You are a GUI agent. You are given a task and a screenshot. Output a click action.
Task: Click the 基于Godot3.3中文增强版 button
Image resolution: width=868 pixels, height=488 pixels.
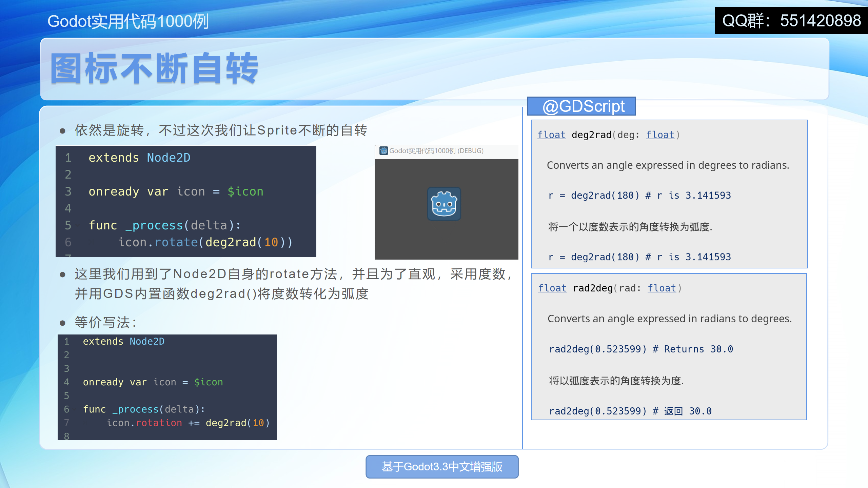pos(442,467)
